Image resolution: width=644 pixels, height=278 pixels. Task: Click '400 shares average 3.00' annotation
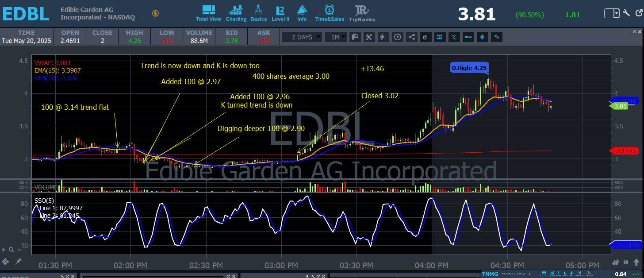point(291,76)
